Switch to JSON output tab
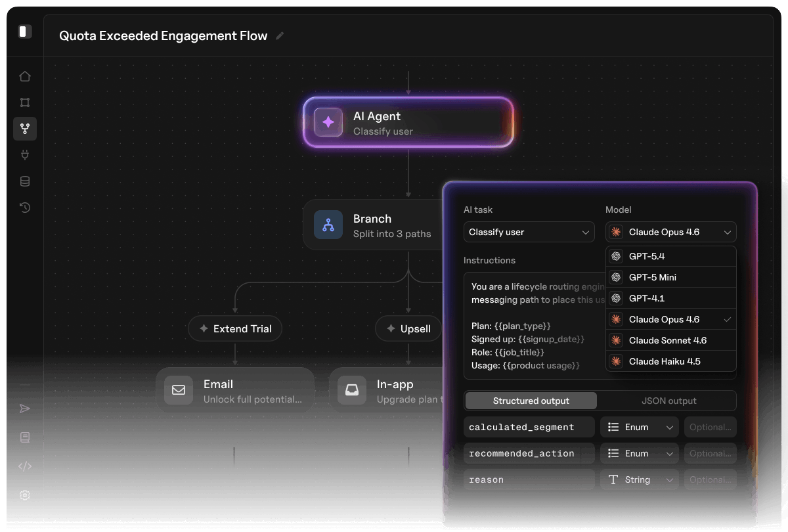Viewport: 788px width, 532px height. pyautogui.click(x=668, y=401)
